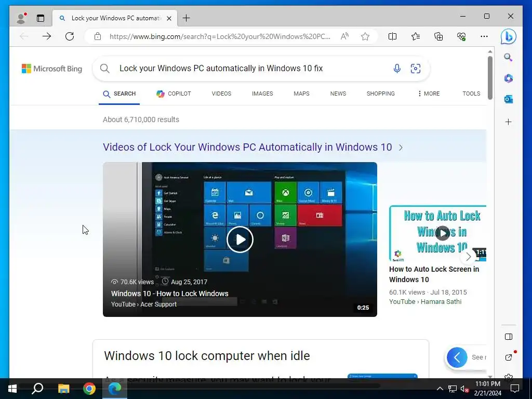Switch to the COPILOT tab
Image resolution: width=532 pixels, height=399 pixels.
coord(174,94)
